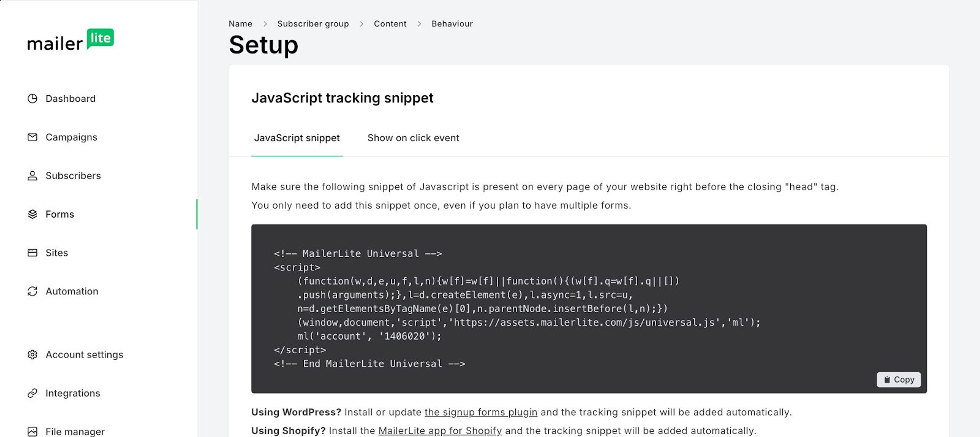Image resolution: width=980 pixels, height=437 pixels.
Task: Click the JavaScript tracking snippet heading
Action: (342, 98)
